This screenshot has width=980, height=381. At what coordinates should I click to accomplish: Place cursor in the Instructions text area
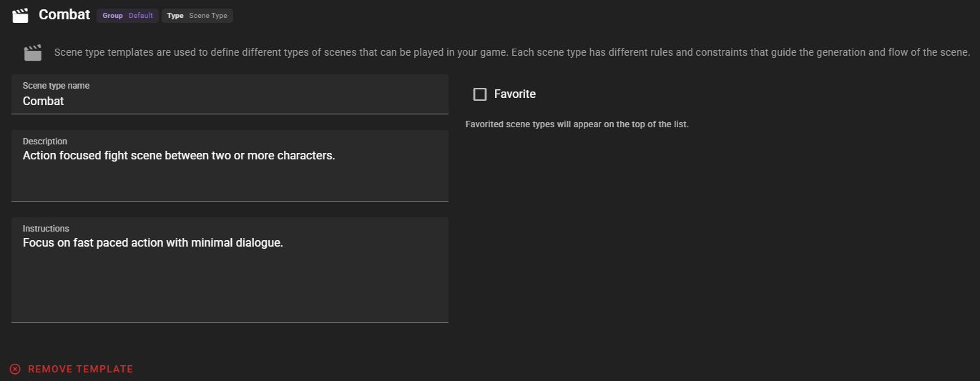pyautogui.click(x=230, y=270)
